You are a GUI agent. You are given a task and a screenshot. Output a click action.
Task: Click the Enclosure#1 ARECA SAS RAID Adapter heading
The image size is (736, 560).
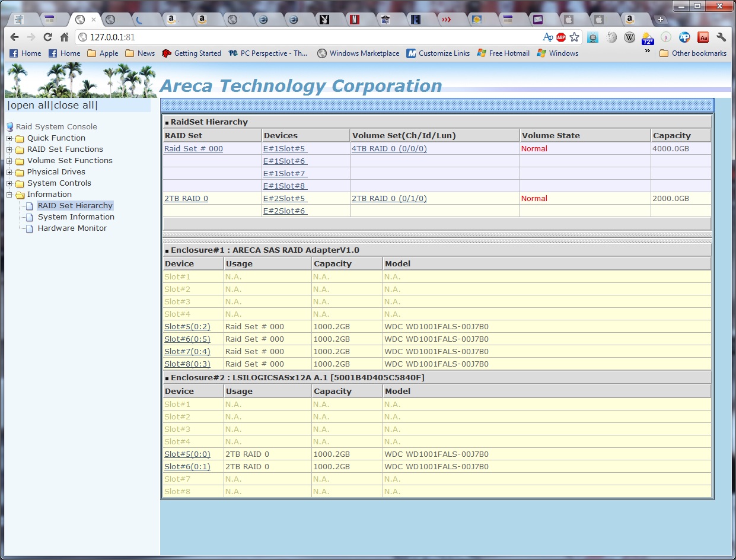point(265,250)
